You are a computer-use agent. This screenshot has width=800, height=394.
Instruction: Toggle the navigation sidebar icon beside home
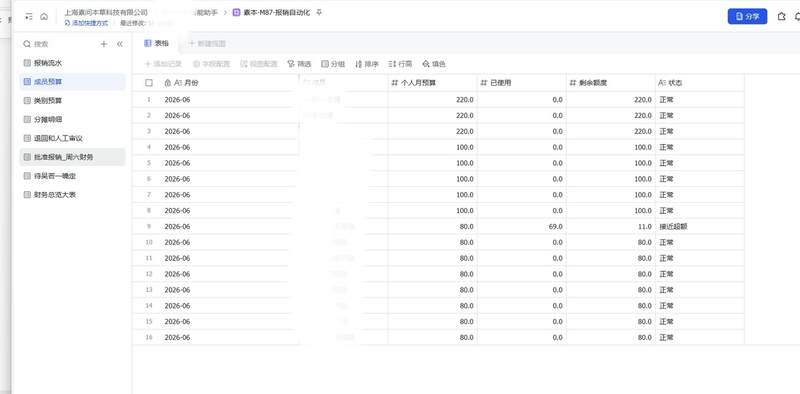click(x=29, y=17)
